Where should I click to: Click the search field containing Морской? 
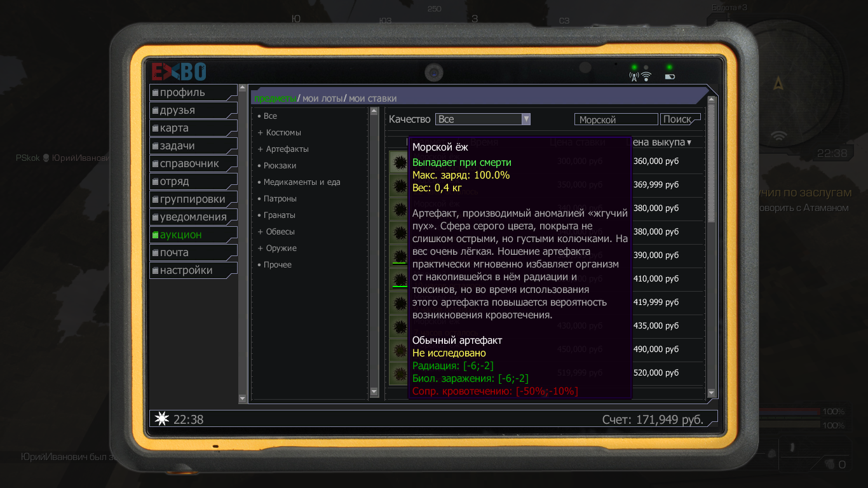click(616, 119)
